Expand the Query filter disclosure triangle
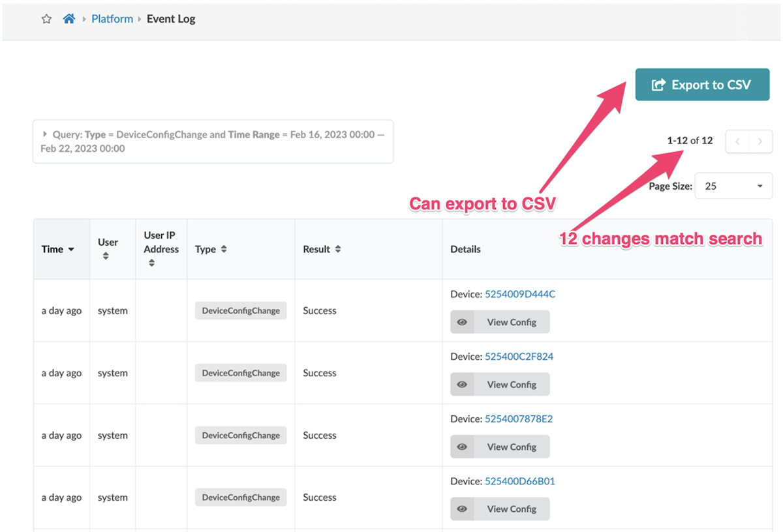Image resolution: width=783 pixels, height=532 pixels. (45, 134)
